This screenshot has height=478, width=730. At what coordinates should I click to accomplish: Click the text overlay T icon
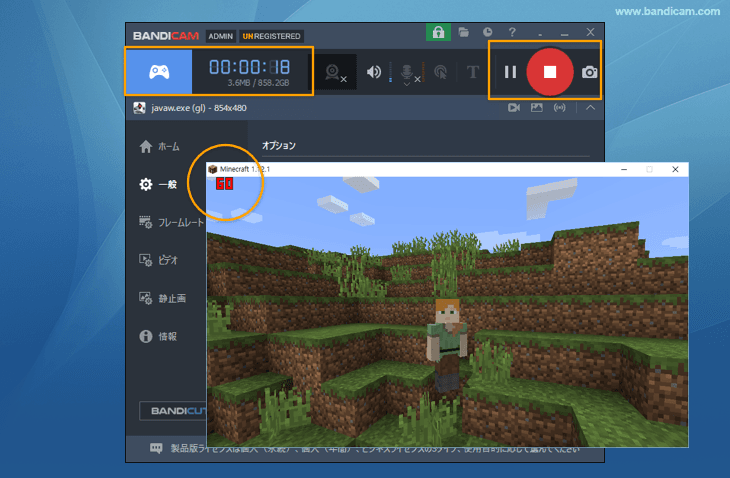coord(472,72)
